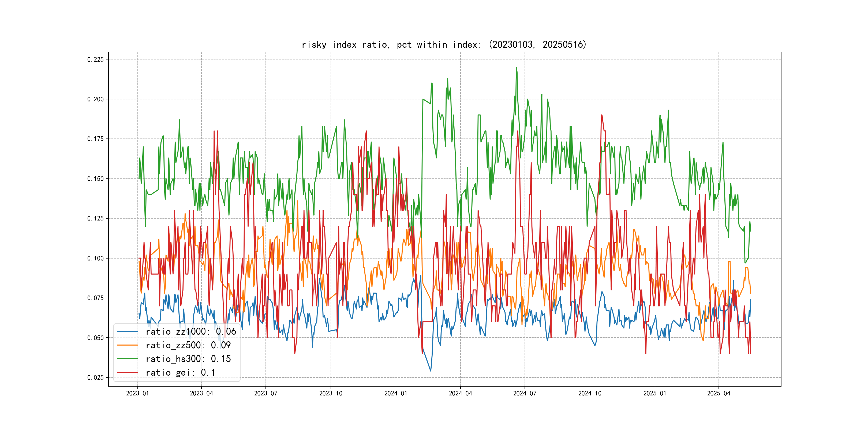The height and width of the screenshot is (434, 868).
Task: Click the 0.225 y-axis tick label
Action: [x=95, y=60]
